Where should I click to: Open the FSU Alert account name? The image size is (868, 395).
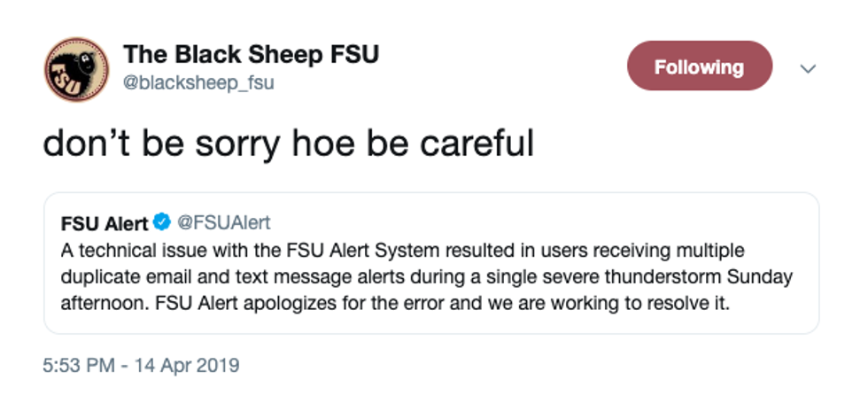point(104,222)
